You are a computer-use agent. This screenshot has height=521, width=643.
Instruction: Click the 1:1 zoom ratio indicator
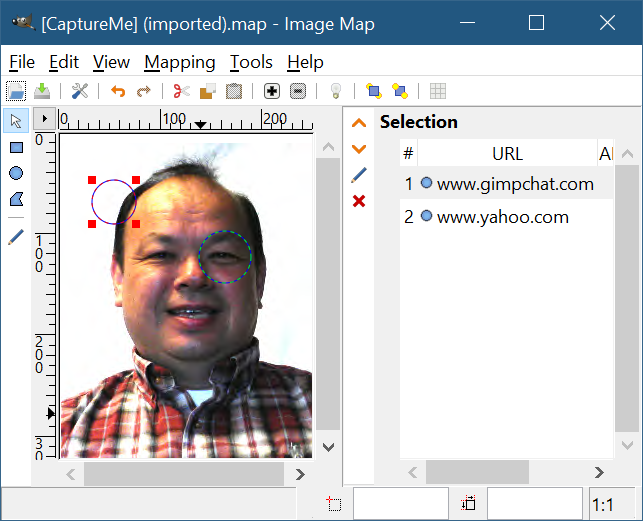[x=612, y=504]
